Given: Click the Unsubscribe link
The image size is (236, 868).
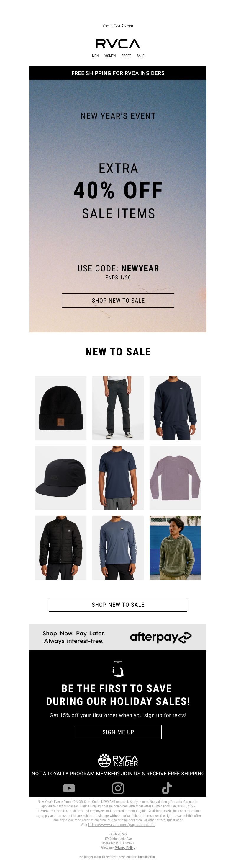Looking at the screenshot, I should tap(147, 857).
